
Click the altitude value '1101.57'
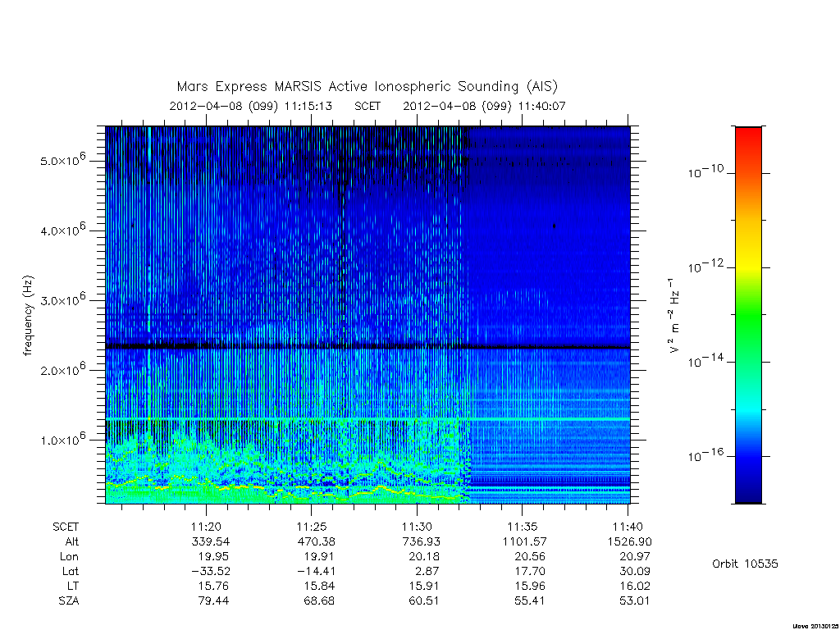point(524,541)
